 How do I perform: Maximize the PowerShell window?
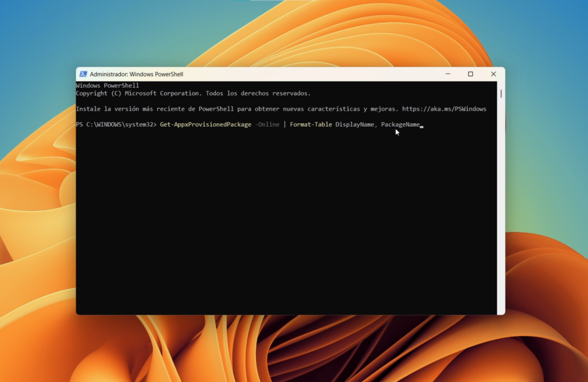[x=470, y=74]
